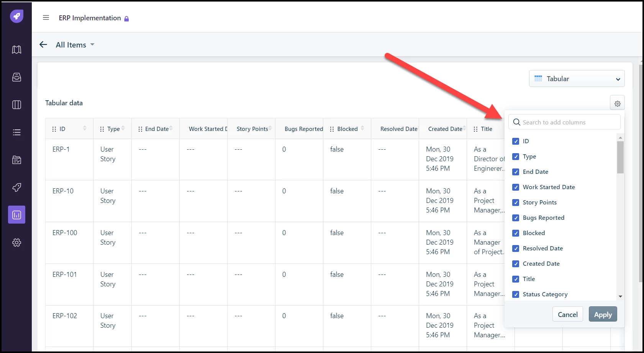
Task: Open the All Items dropdown
Action: pyautogui.click(x=75, y=45)
